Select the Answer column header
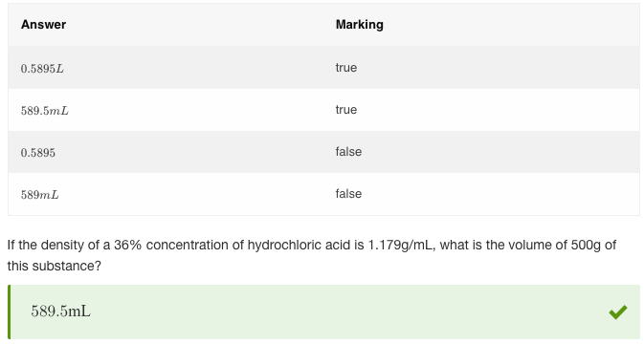 tap(43, 25)
